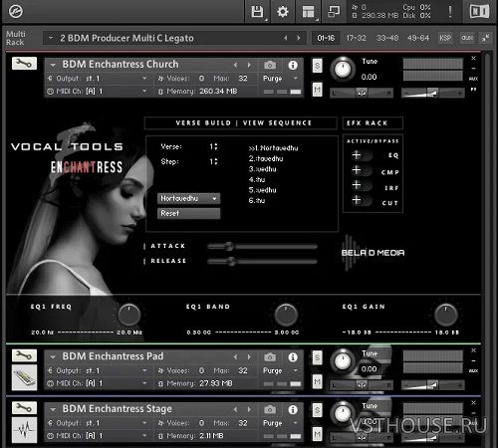This screenshot has width=498, height=448.
Task: Switch to rack page 33-48
Action: [387, 38]
